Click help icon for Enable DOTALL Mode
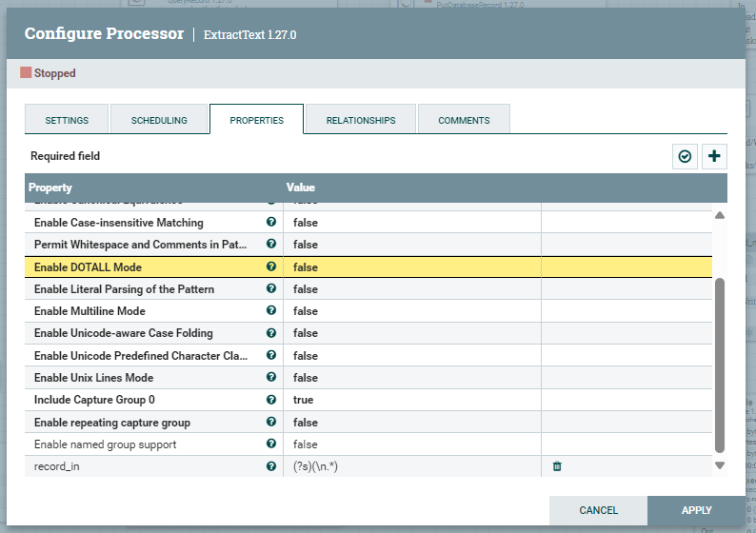 271,266
